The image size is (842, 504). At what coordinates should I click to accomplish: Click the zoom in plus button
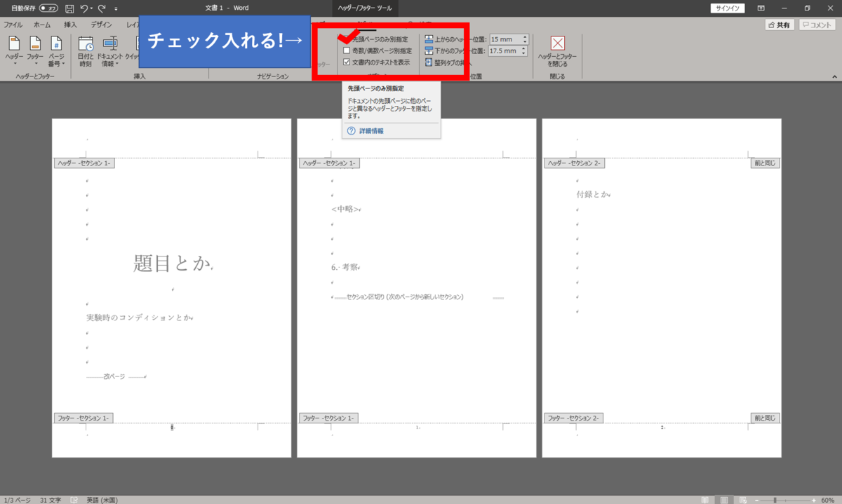pyautogui.click(x=813, y=500)
